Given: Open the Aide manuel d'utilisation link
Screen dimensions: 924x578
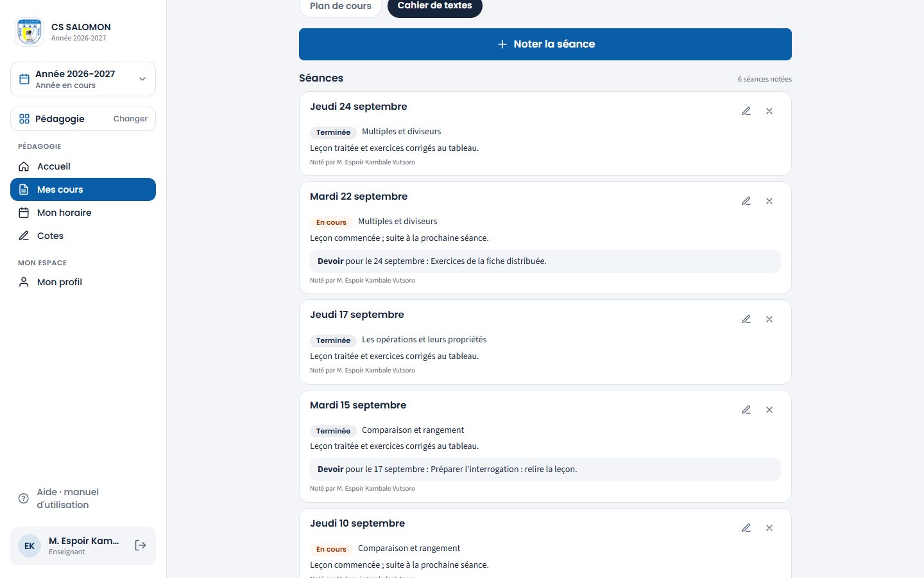Looking at the screenshot, I should tap(83, 498).
